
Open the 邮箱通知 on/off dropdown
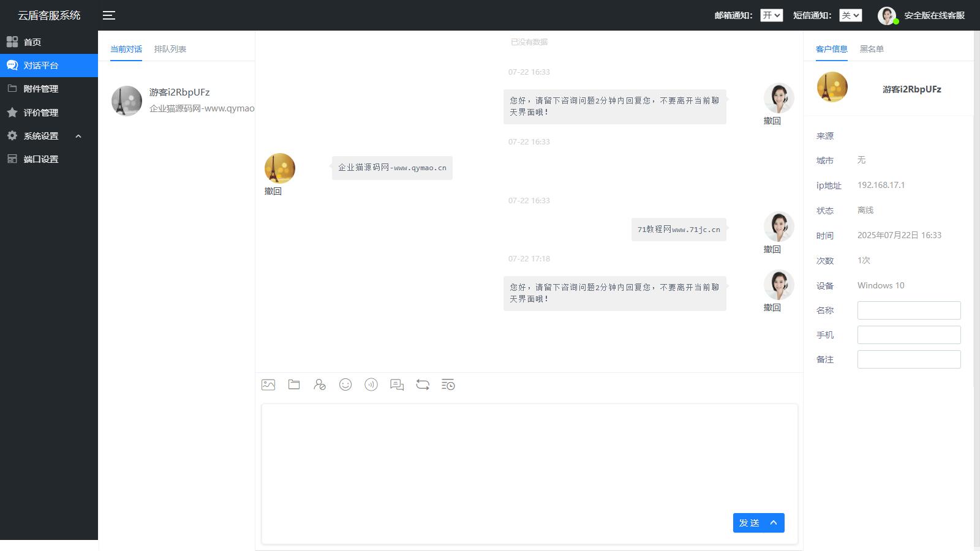point(771,15)
